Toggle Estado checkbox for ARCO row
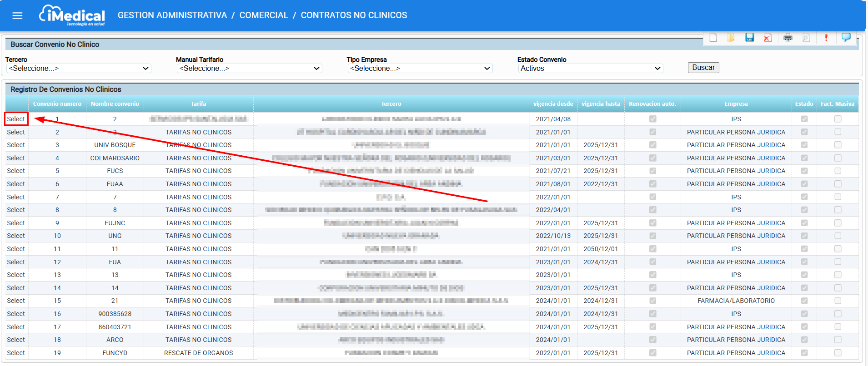This screenshot has width=868, height=366. coord(804,340)
